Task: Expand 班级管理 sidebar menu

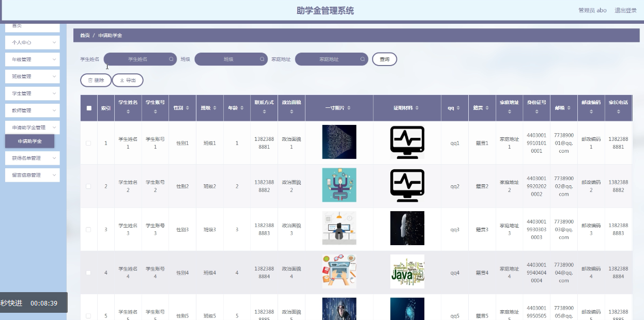Action: point(33,76)
